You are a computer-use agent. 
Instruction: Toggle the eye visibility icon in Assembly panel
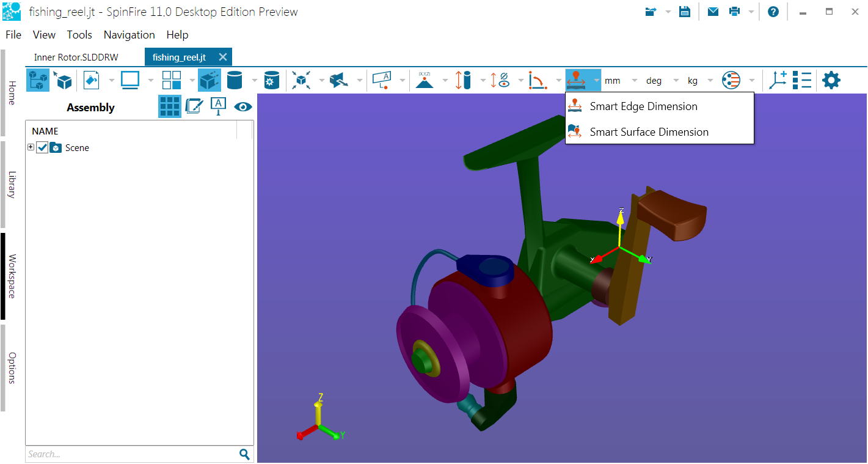pos(243,107)
